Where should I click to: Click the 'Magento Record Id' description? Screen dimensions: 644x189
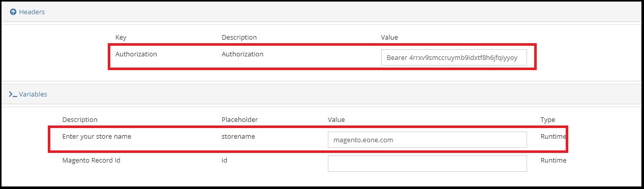tap(91, 160)
